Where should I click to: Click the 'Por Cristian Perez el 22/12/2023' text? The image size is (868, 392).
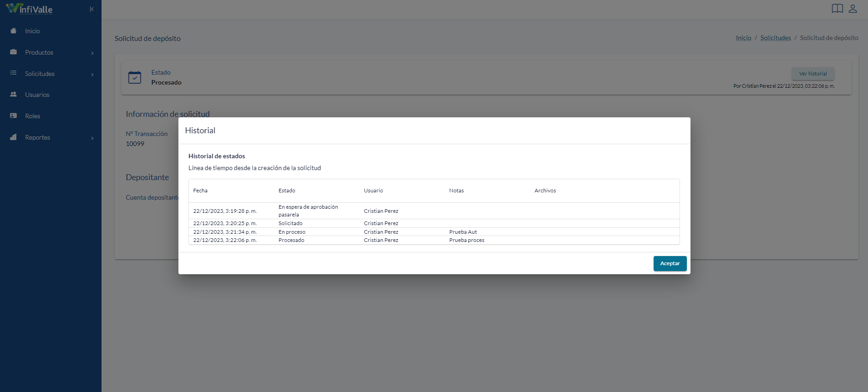[x=784, y=86]
